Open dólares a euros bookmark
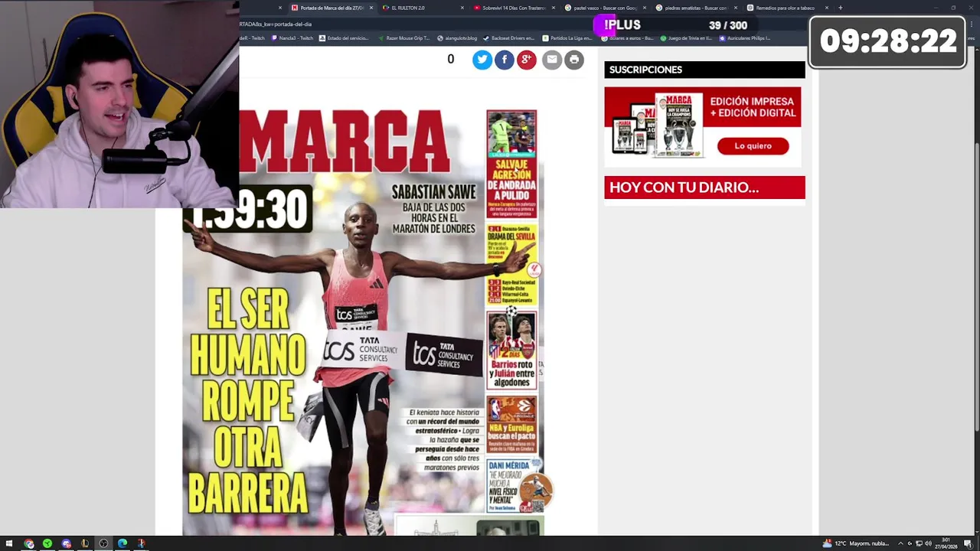The image size is (980, 551). tap(627, 37)
